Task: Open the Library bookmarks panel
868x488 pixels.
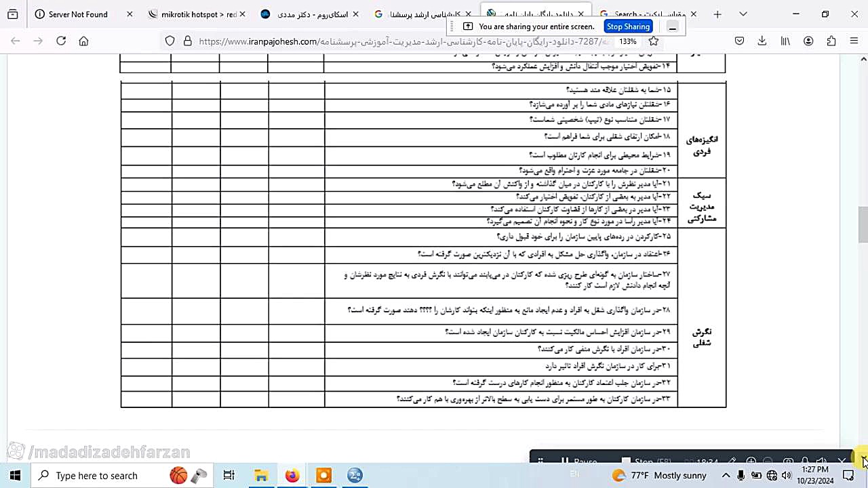Action: point(785,41)
